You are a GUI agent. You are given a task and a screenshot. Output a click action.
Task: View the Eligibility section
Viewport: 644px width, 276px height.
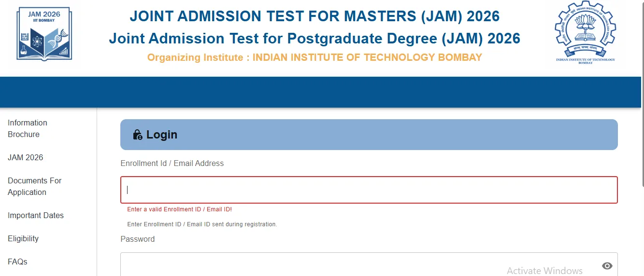pos(23,238)
